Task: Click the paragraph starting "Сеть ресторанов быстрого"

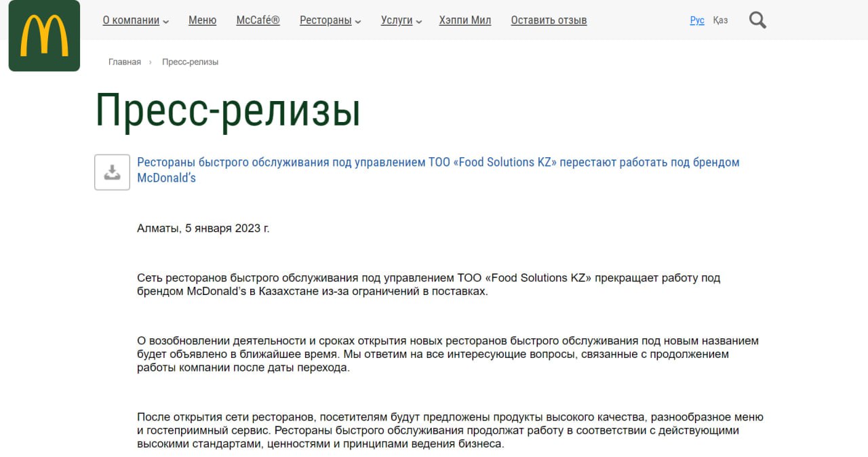Action: point(428,284)
